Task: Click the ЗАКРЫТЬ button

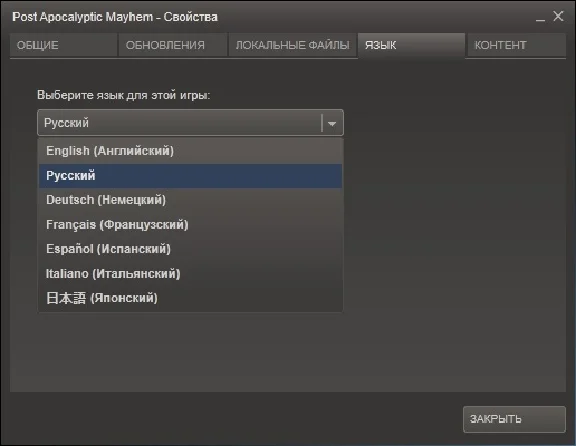Action: coord(514,419)
